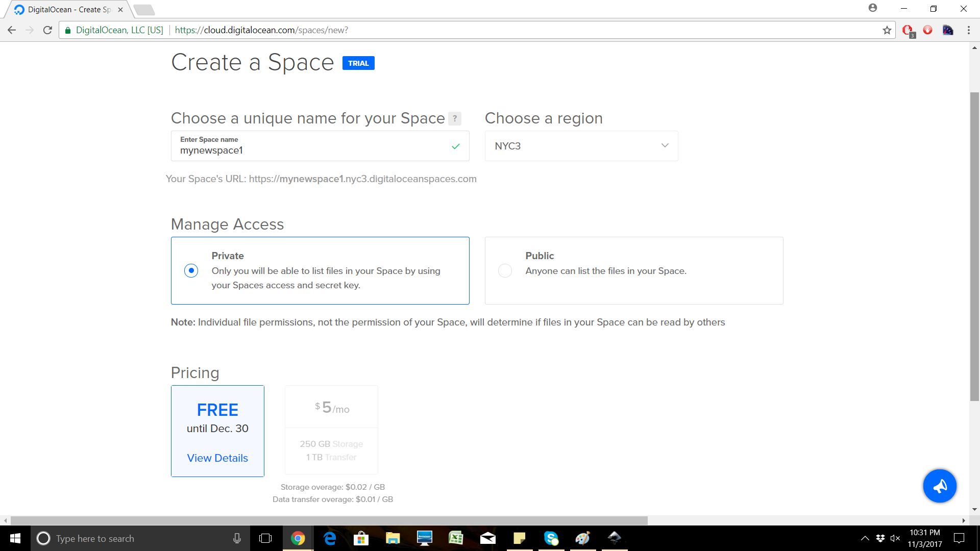Viewport: 980px width, 551px height.
Task: Select the Private access radio button
Action: (x=191, y=270)
